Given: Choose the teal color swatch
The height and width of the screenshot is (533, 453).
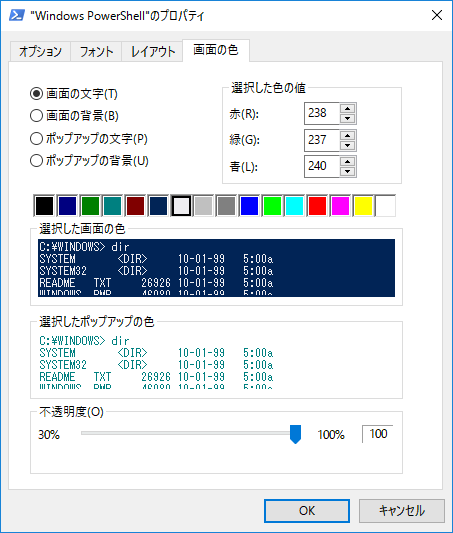Looking at the screenshot, I should 112,206.
